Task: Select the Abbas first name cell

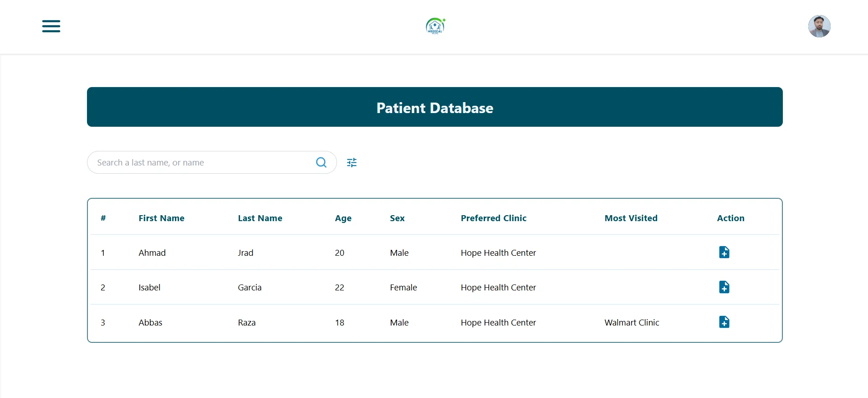Action: coord(150,322)
